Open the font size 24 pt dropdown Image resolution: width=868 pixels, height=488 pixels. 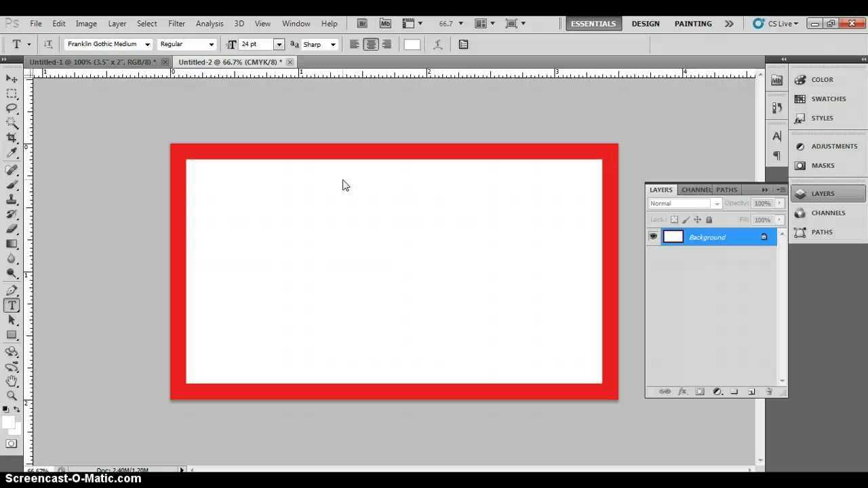tap(278, 45)
